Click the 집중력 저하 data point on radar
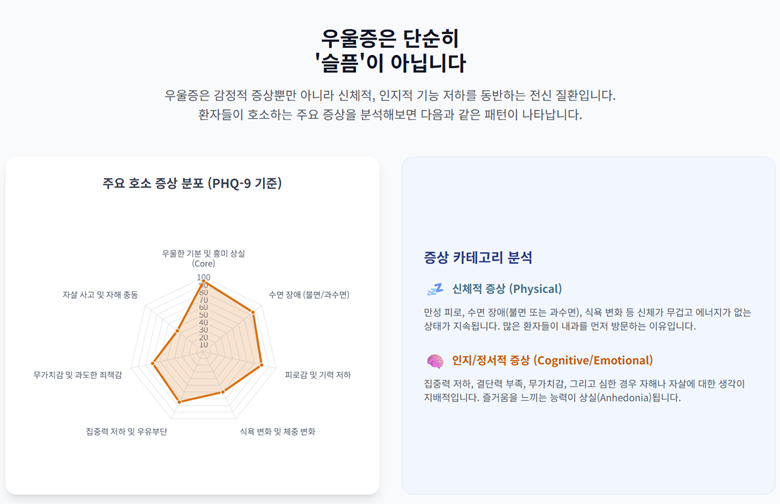The image size is (780, 504). [x=180, y=401]
